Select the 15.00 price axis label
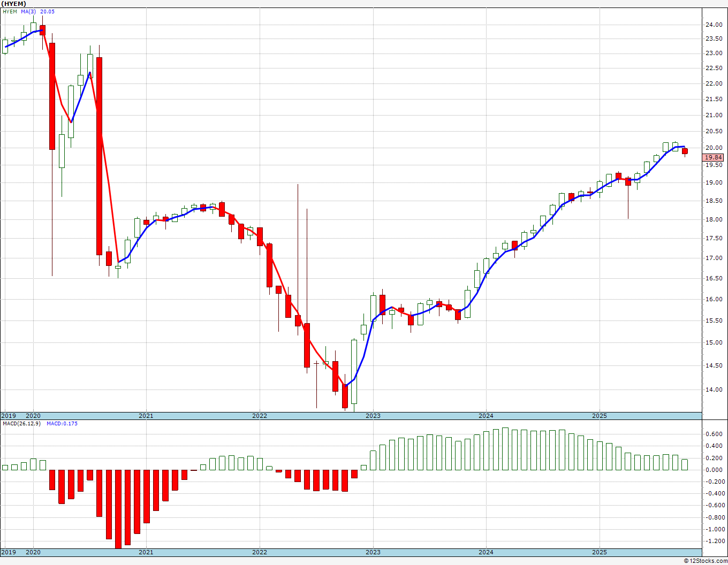The height and width of the screenshot is (565, 728). [x=714, y=342]
